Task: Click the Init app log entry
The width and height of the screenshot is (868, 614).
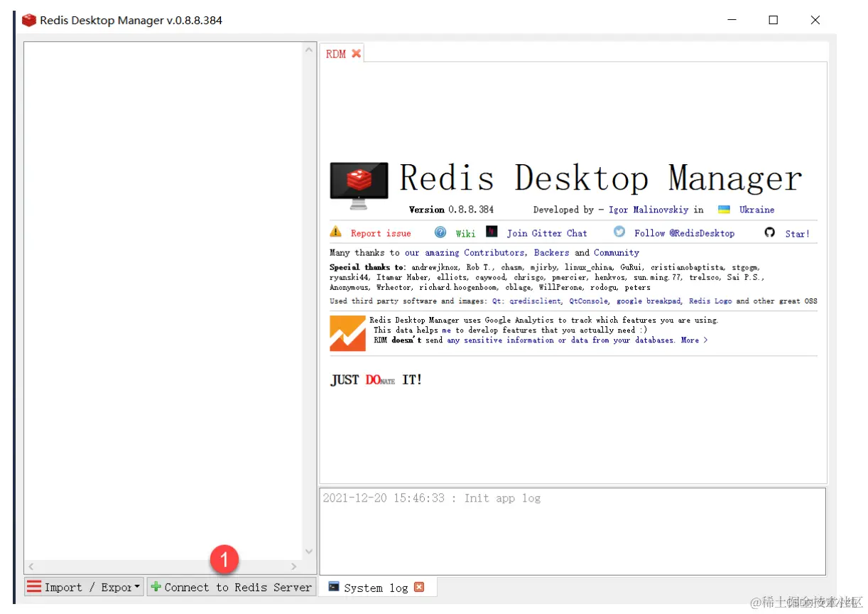Action: 432,498
